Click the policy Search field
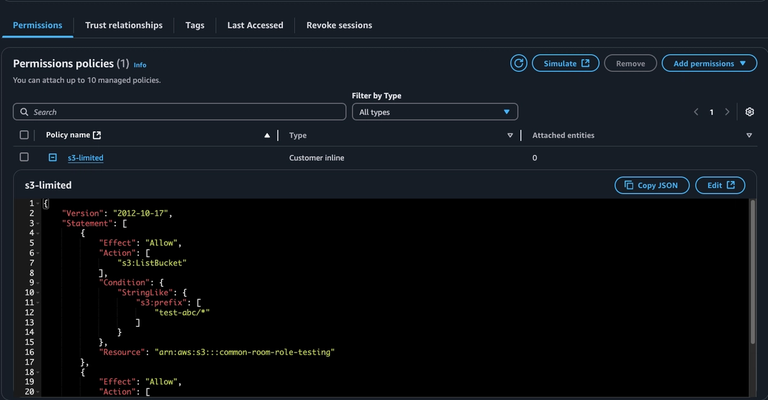 [179, 112]
